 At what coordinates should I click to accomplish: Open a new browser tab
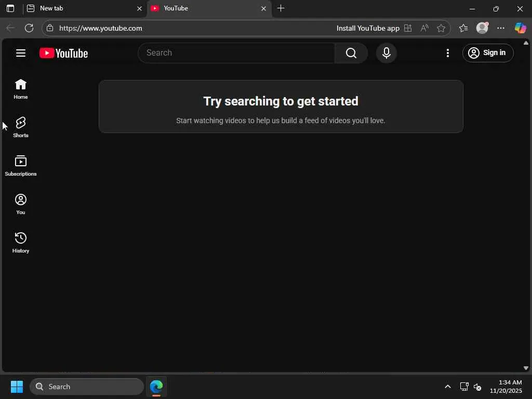pos(281,8)
